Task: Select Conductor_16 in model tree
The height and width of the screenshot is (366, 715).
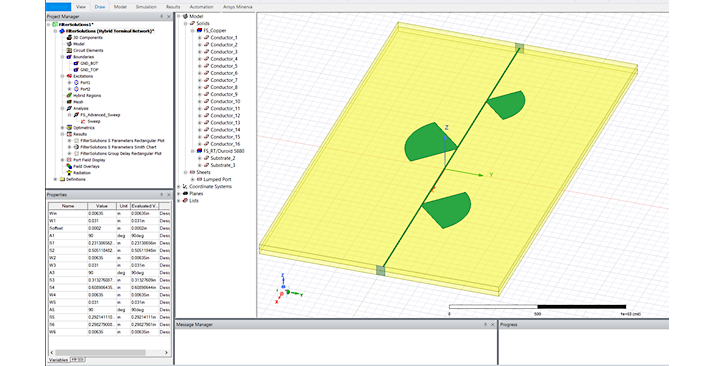Action: point(225,144)
